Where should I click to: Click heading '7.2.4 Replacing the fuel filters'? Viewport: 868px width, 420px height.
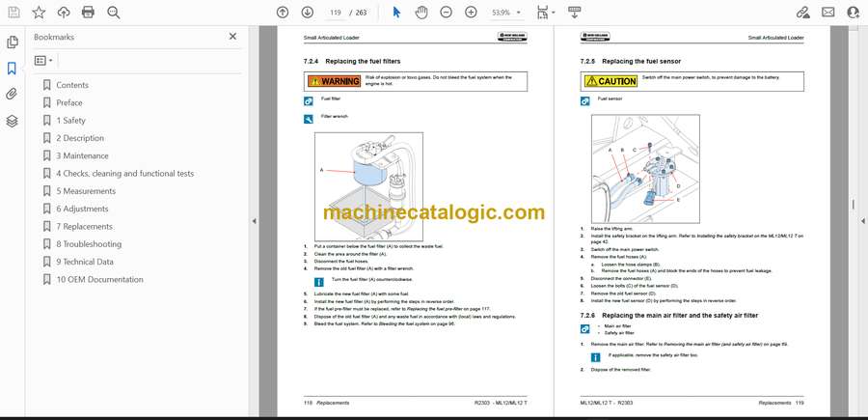point(351,61)
